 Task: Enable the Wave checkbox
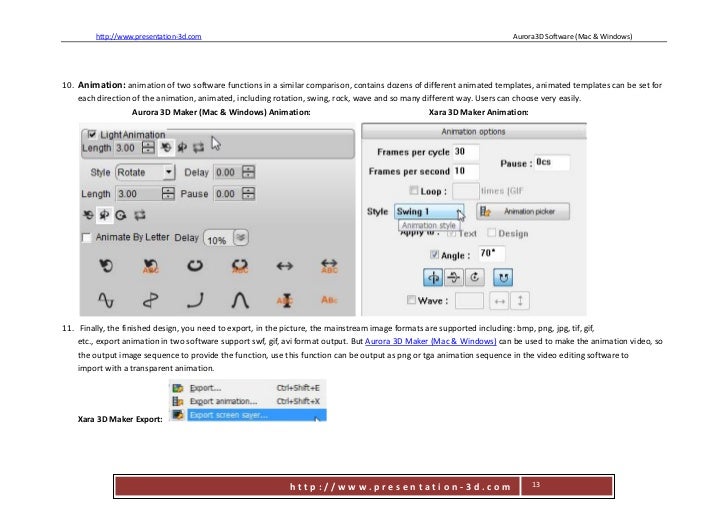(411, 300)
